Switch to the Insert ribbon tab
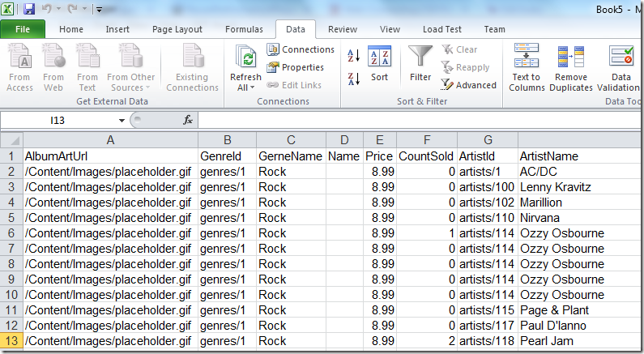644x354 pixels. [x=117, y=29]
